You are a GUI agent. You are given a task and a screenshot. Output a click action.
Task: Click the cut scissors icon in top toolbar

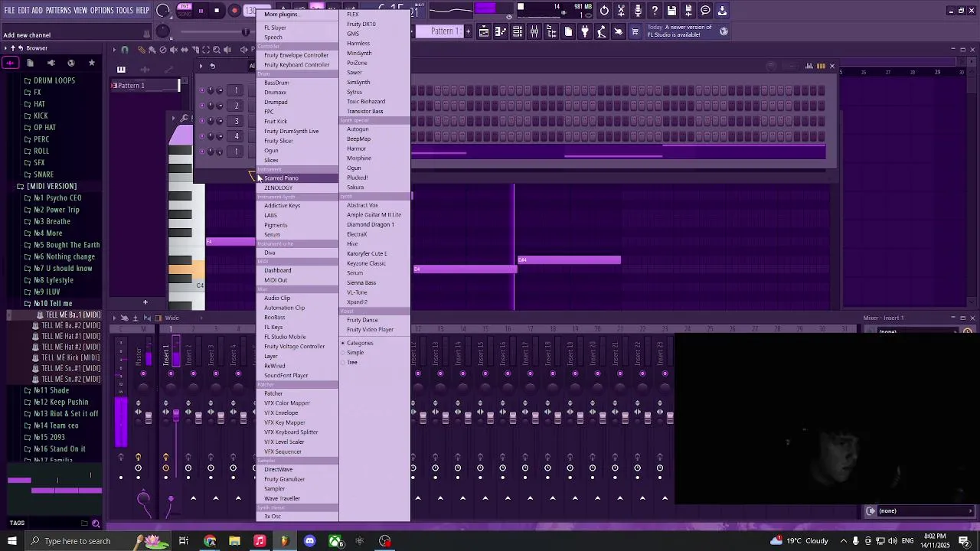tap(621, 11)
